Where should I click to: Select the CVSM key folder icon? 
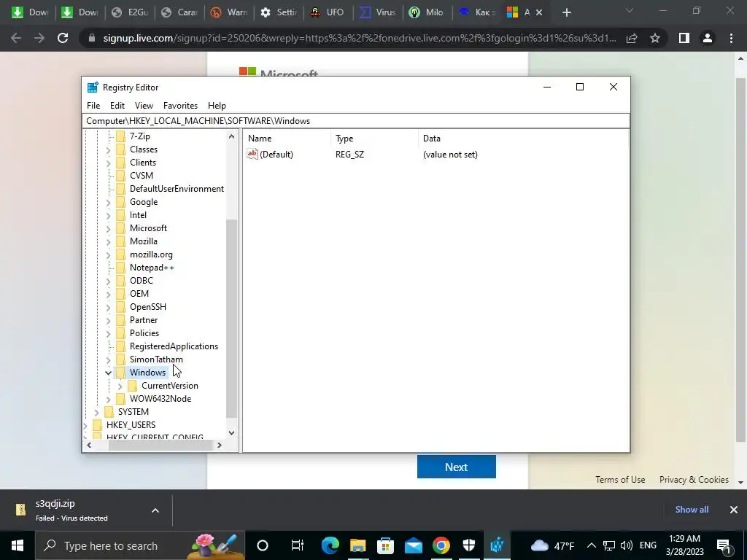pos(121,176)
